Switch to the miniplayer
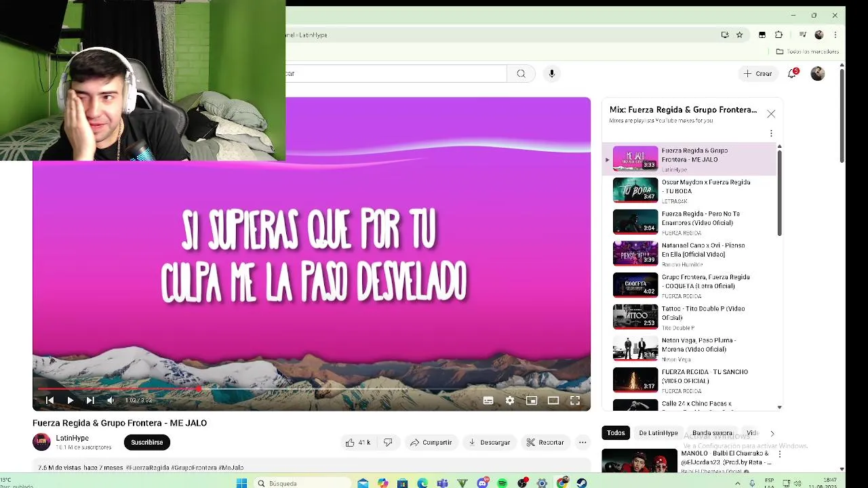Image resolution: width=868 pixels, height=488 pixels. point(532,401)
